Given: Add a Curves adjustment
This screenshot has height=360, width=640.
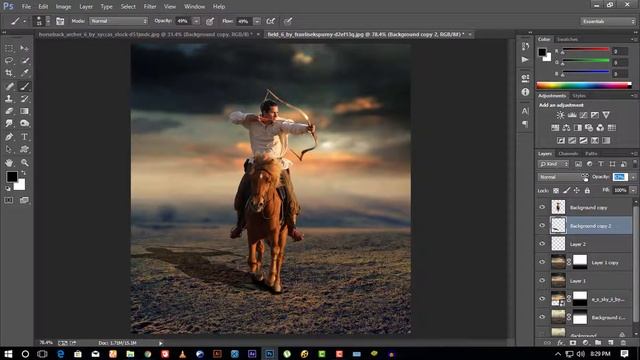Looking at the screenshot, I should point(584,115).
